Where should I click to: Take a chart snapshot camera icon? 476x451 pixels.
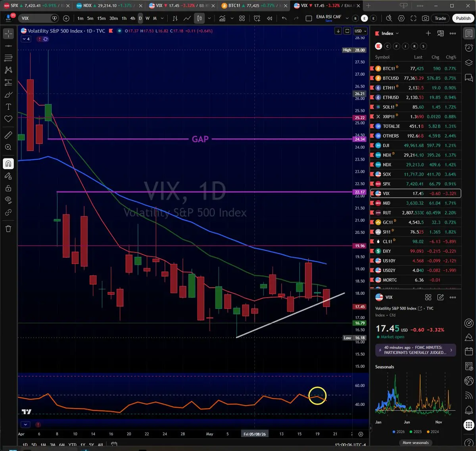point(425,18)
